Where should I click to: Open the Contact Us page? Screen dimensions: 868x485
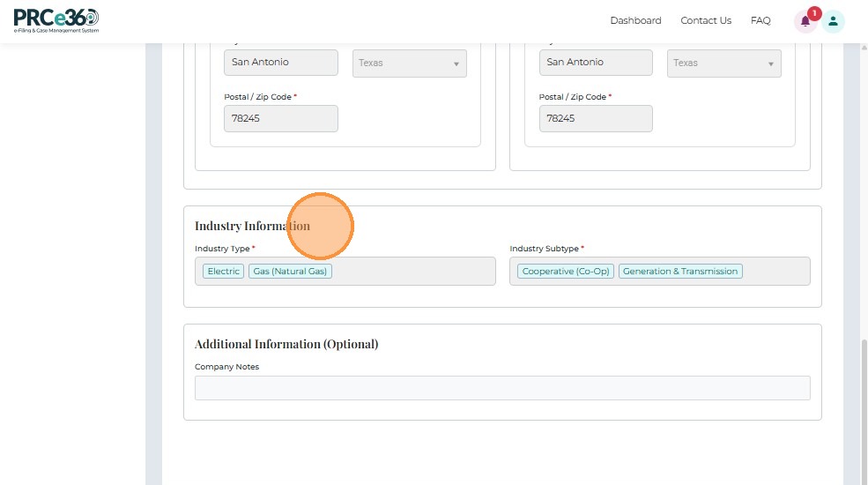pos(706,20)
